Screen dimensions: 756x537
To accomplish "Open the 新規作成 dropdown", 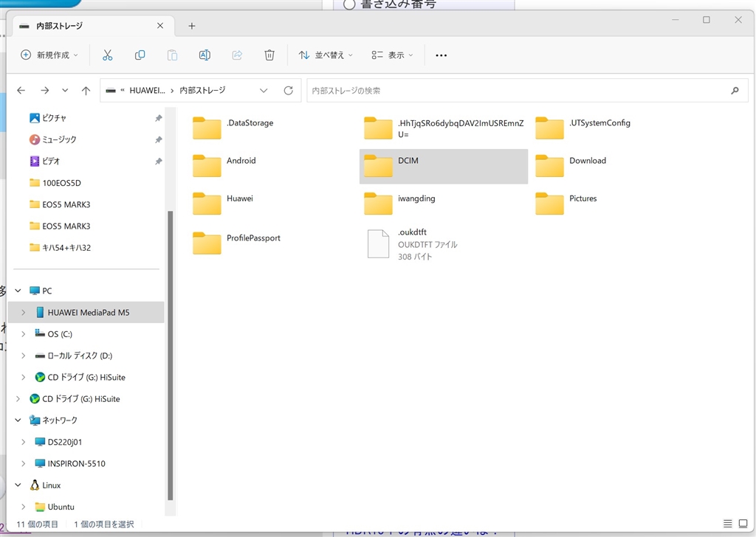I will tap(49, 55).
